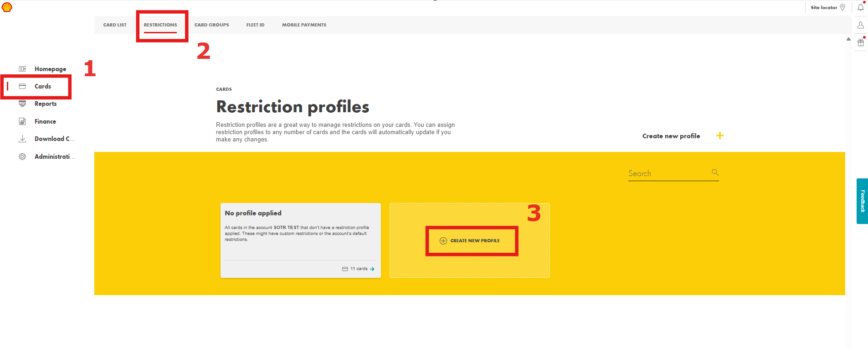This screenshot has height=349, width=868.
Task: Expand the 11 cards list via the arrow
Action: pyautogui.click(x=372, y=269)
